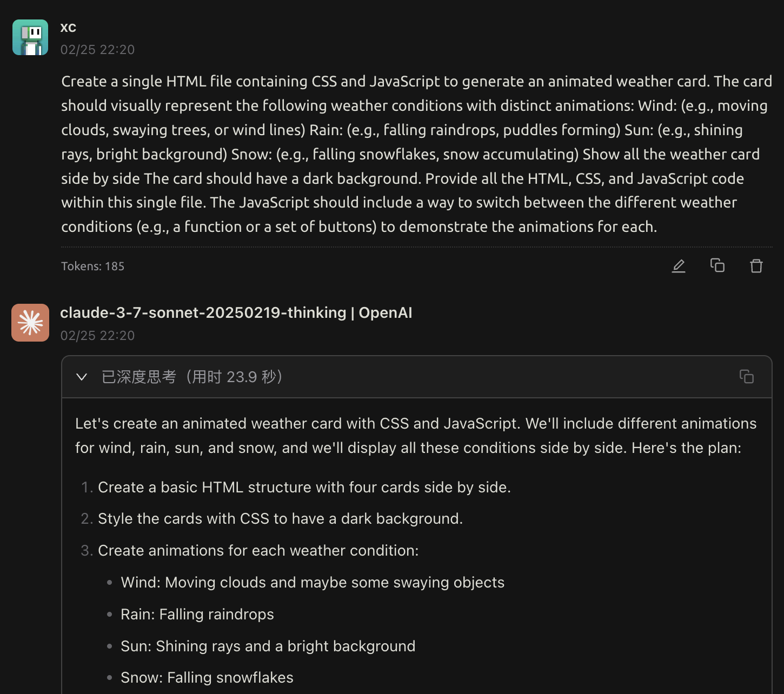
Task: Click the assistant reply timestamp
Action: click(97, 336)
